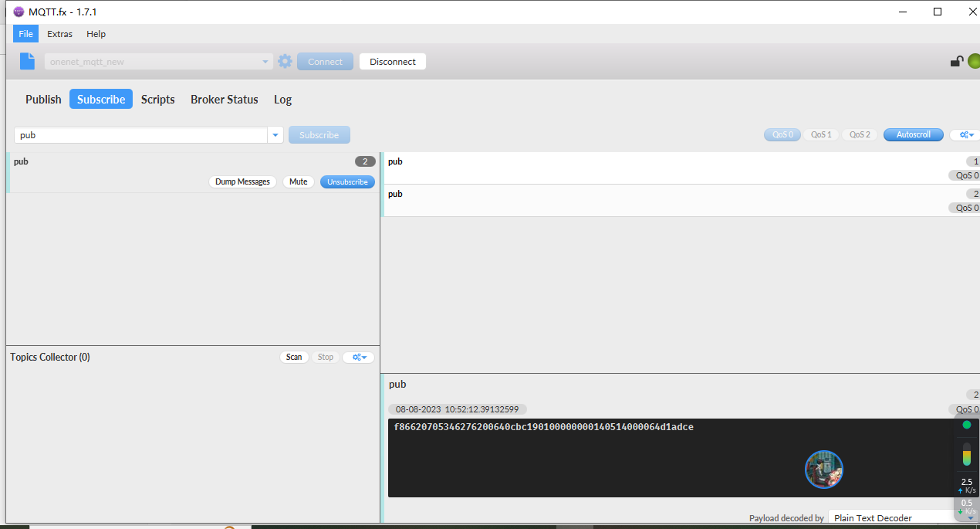Click the circular avatar overlay image

pyautogui.click(x=824, y=470)
